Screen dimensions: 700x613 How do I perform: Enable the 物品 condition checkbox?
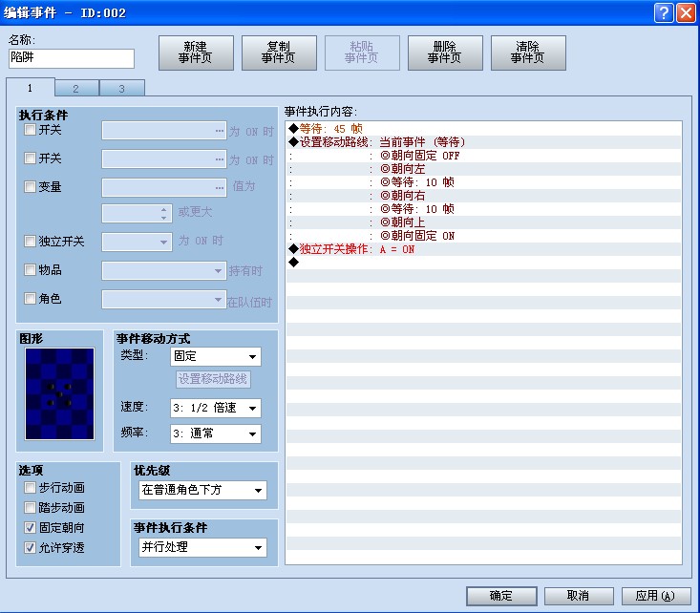click(30, 270)
